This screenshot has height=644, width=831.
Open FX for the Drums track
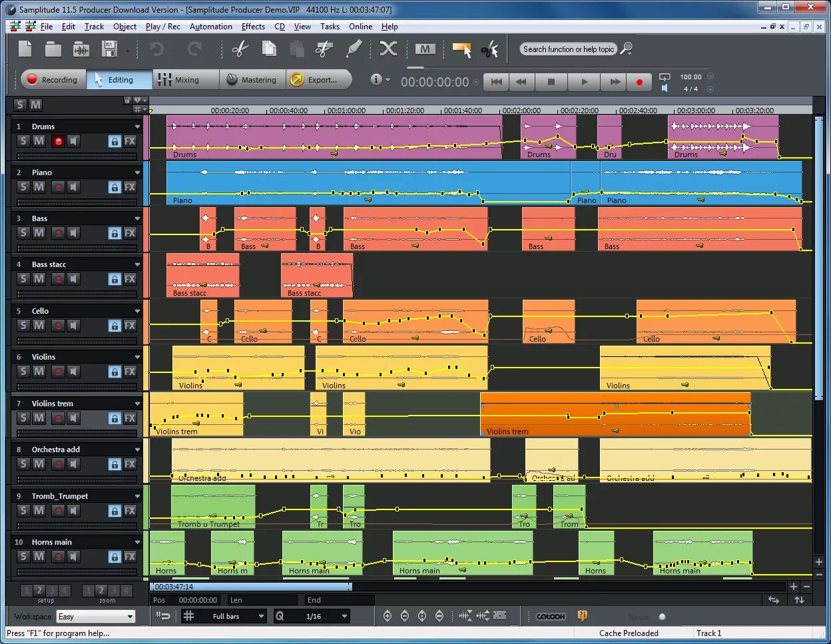[x=130, y=141]
